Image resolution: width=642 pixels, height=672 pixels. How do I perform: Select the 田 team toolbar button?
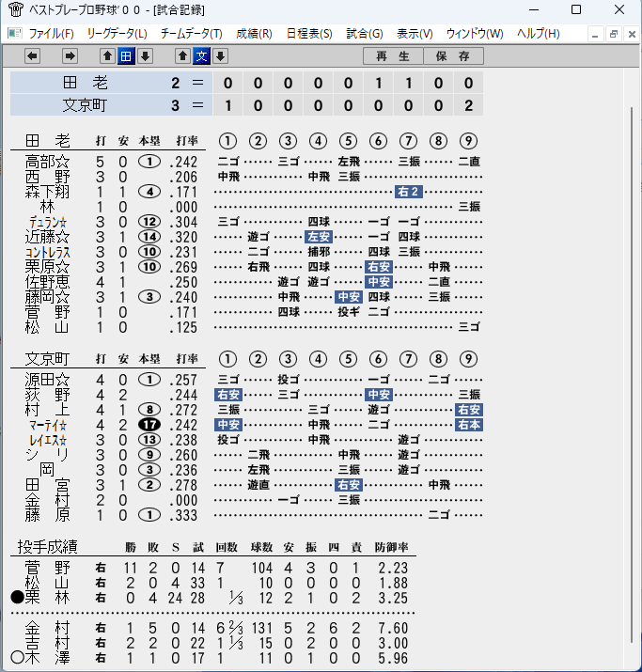tap(126, 56)
